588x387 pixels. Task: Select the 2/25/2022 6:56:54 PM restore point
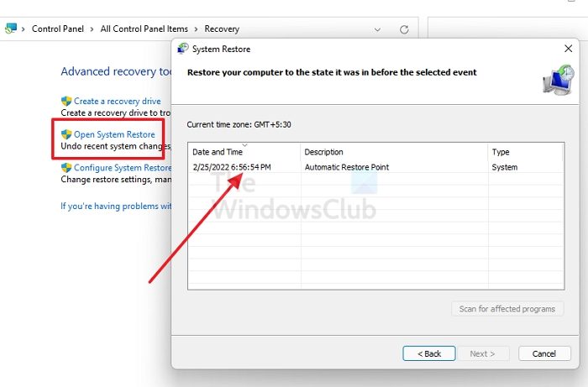pyautogui.click(x=375, y=167)
